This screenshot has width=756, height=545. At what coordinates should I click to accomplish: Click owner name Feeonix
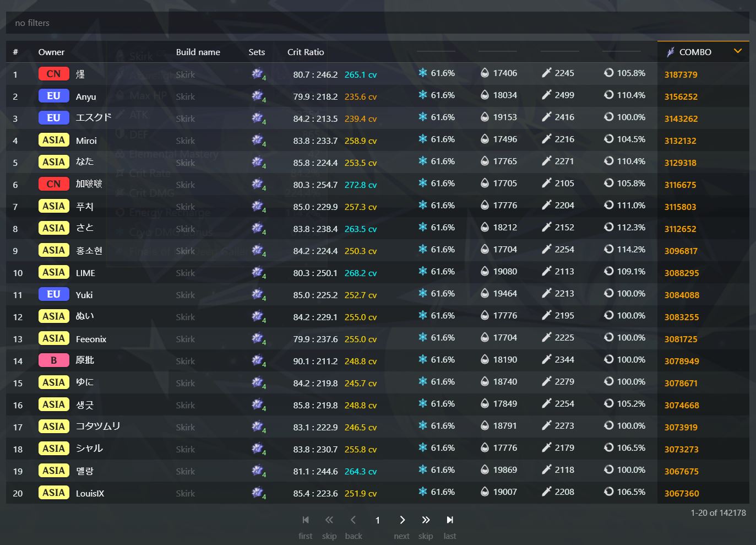[91, 339]
